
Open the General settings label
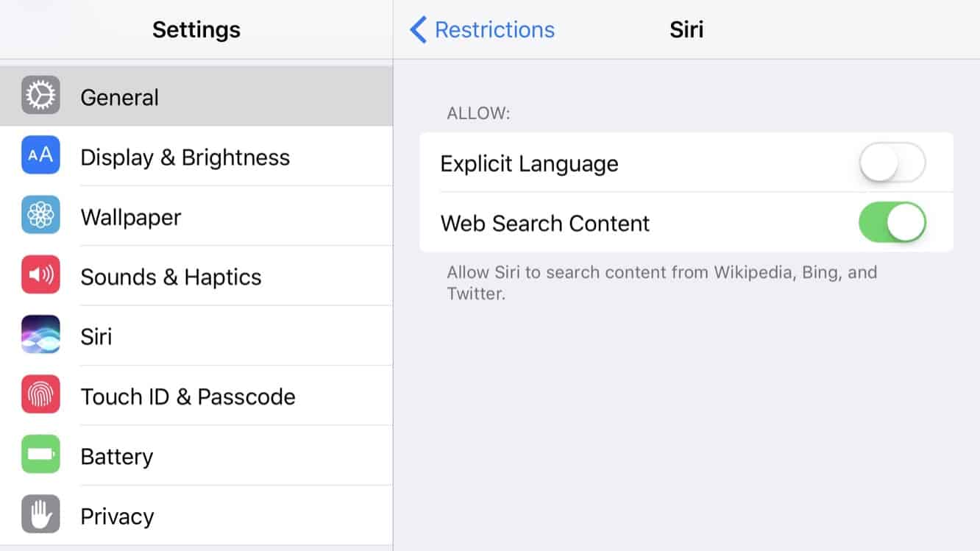click(x=119, y=97)
